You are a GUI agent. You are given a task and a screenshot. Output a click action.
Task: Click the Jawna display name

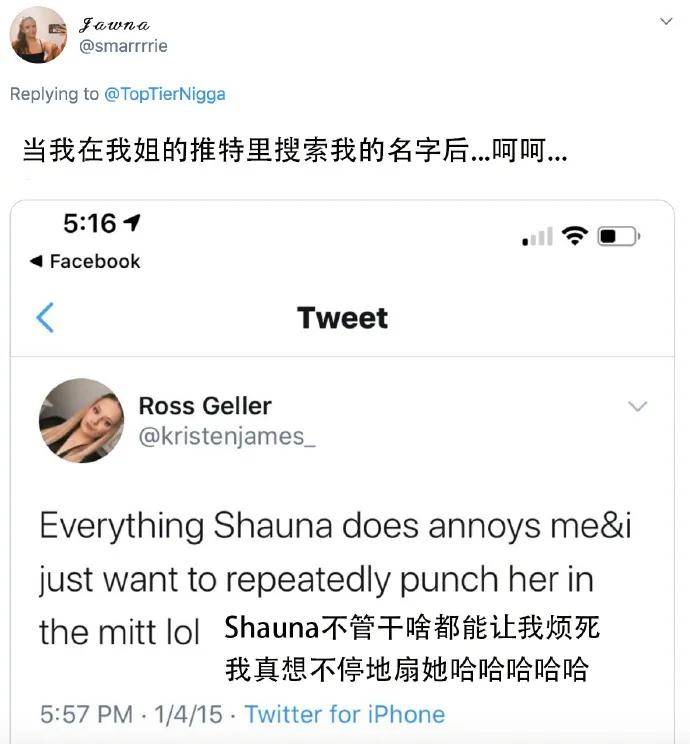(x=114, y=24)
